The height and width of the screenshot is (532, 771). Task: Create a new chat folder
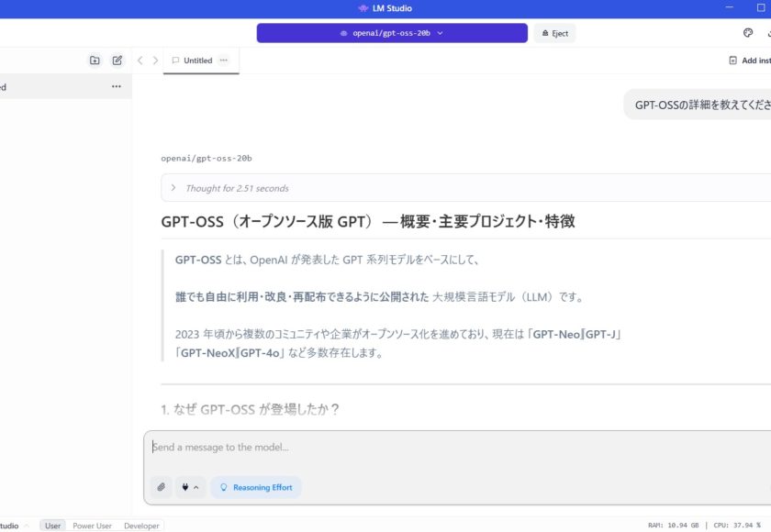(x=95, y=61)
